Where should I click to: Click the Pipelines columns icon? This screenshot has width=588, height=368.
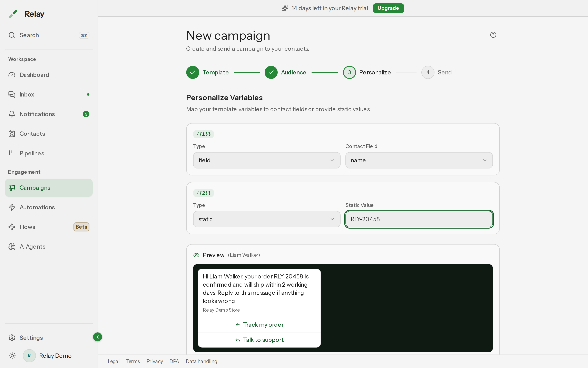click(12, 153)
